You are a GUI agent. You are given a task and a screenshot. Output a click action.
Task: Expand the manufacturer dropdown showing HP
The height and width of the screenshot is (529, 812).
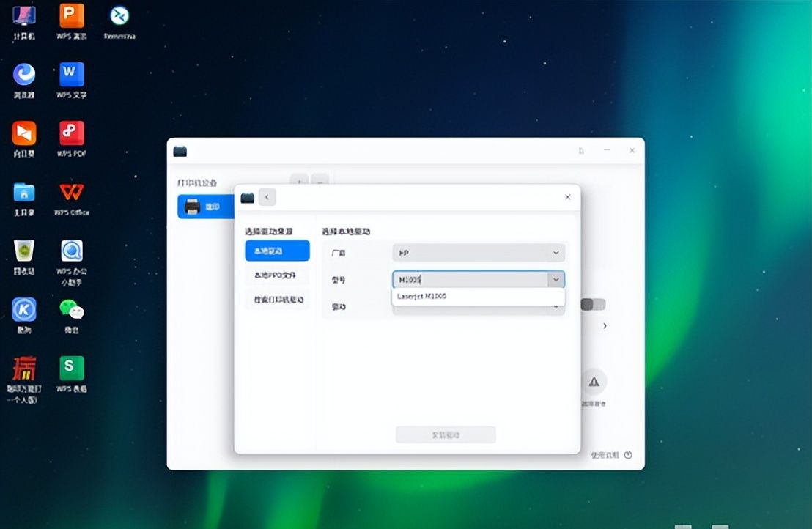coord(479,253)
